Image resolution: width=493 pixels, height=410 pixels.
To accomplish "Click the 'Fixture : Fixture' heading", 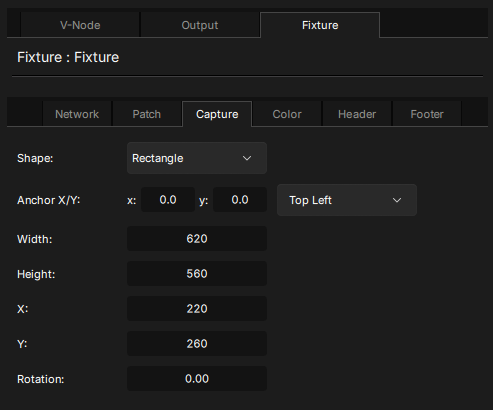I will pyautogui.click(x=68, y=57).
